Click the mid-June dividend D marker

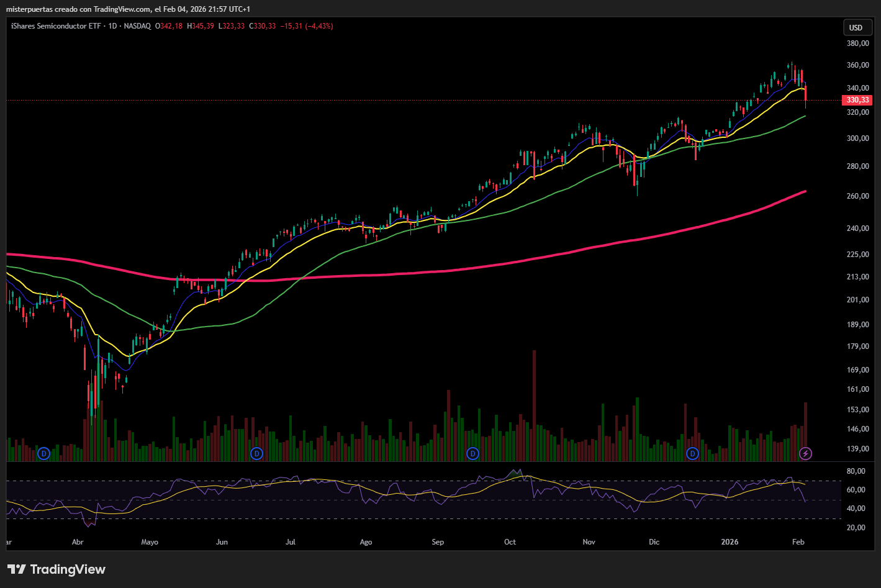256,454
